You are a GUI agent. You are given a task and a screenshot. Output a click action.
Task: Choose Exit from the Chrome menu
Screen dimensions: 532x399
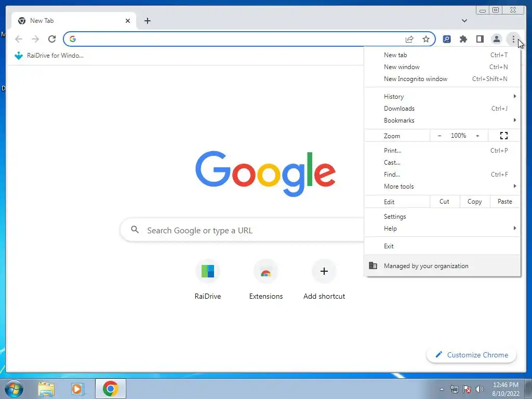(442, 246)
